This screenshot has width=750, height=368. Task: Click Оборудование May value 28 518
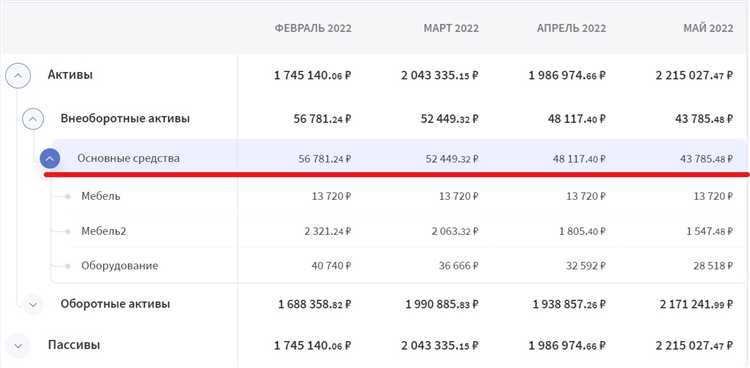coord(713,266)
